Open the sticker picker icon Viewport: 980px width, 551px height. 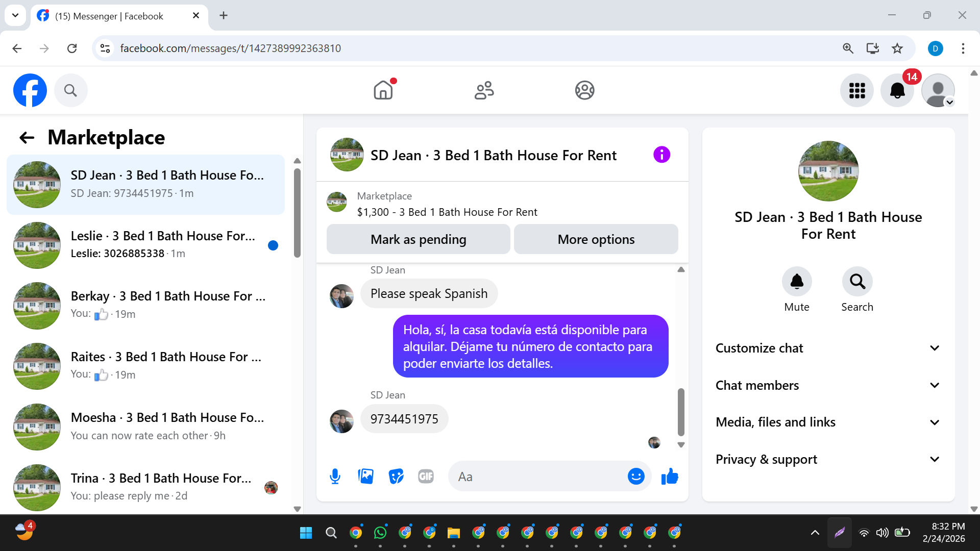[396, 477]
